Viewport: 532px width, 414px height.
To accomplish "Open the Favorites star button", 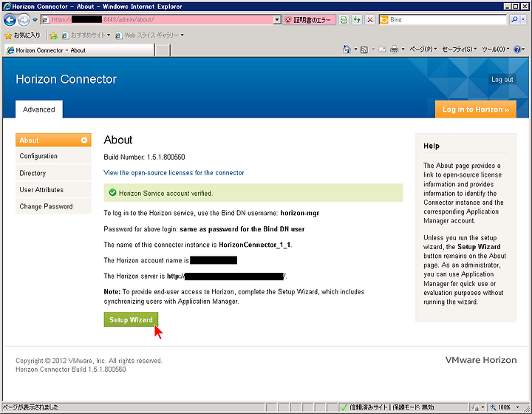I will (22, 35).
